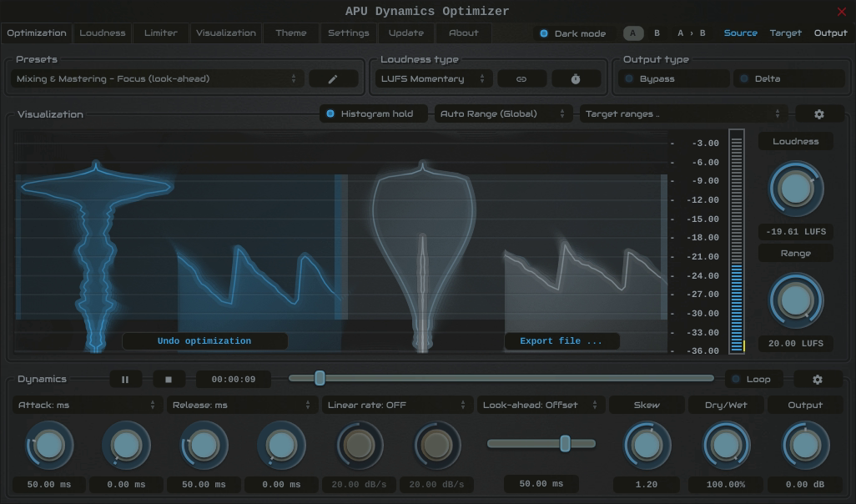Screen dimensions: 856x504
Task: Open the Release: ms dropdown
Action: pos(242,406)
